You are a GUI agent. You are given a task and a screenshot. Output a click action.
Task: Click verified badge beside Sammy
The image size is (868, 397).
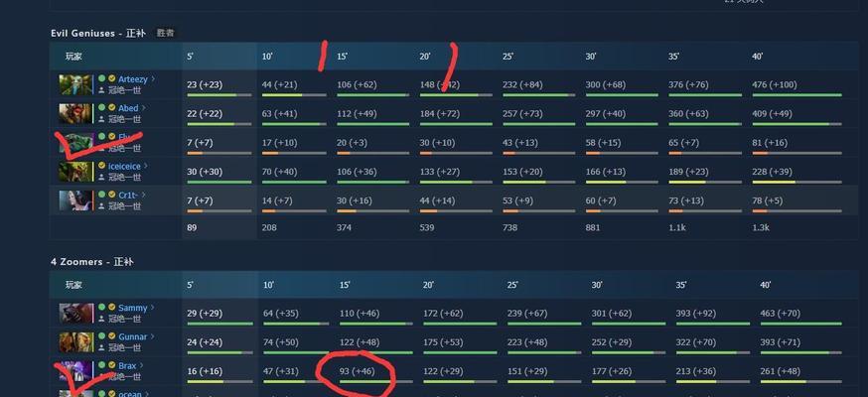112,308
